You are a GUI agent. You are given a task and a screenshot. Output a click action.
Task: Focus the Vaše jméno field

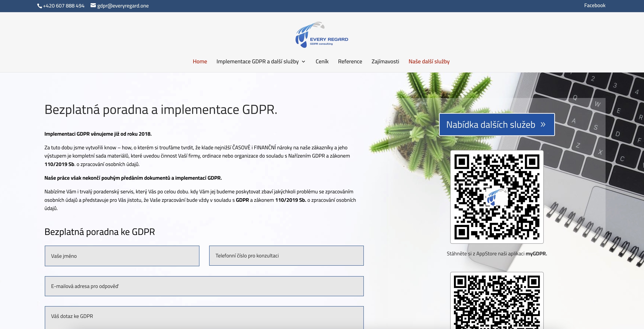point(122,256)
